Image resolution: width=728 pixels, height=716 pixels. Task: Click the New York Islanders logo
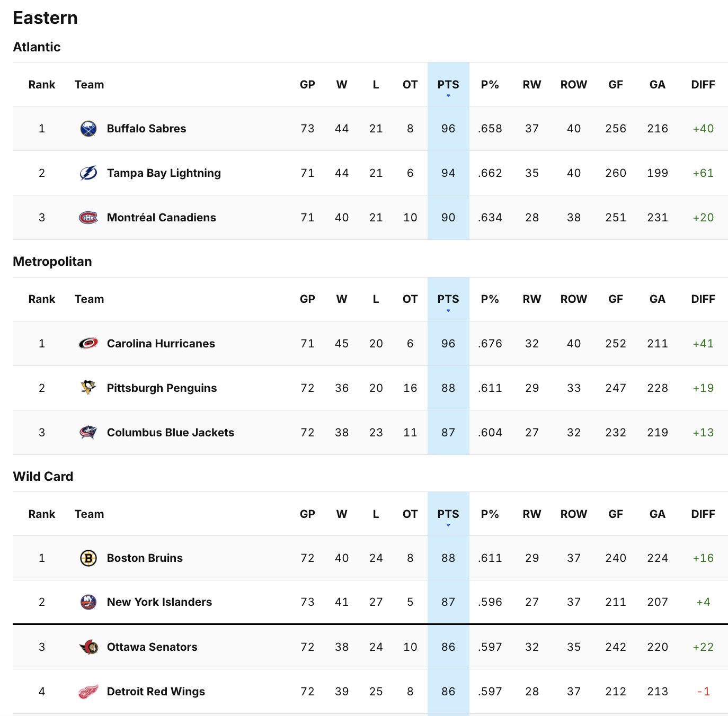(x=88, y=602)
